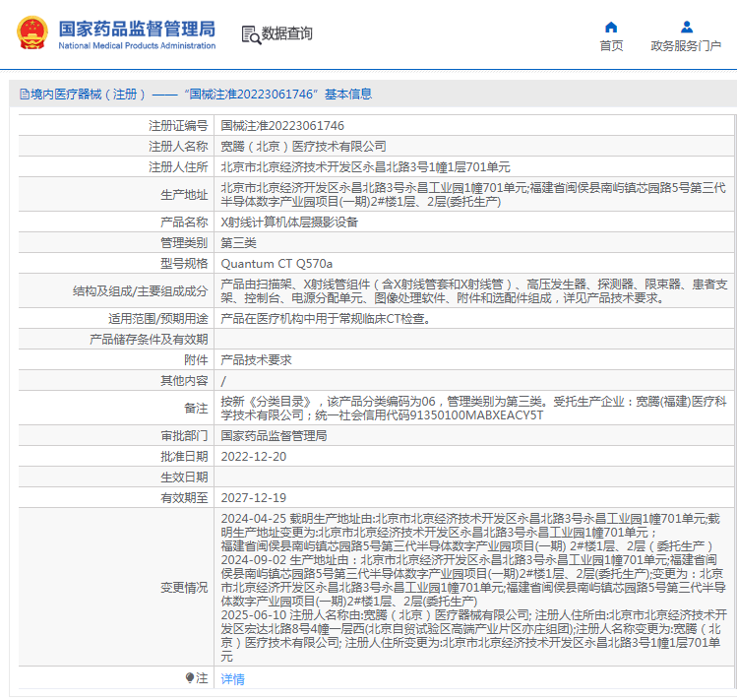Click the 结构及组成 composition description text

pos(474,290)
